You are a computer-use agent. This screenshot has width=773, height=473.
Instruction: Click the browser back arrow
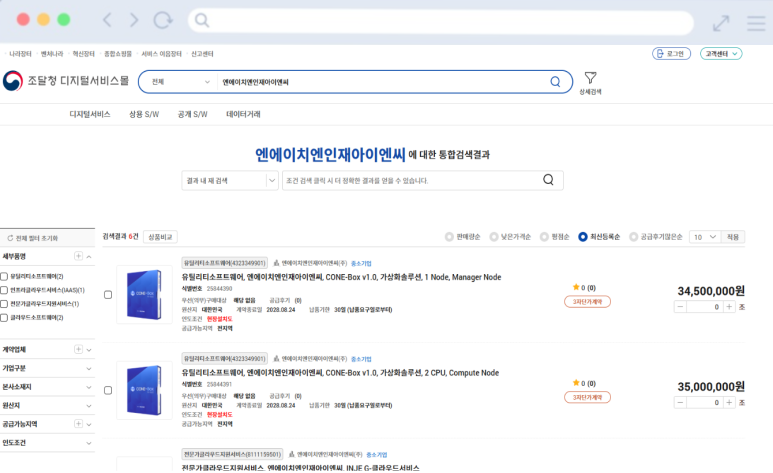click(107, 20)
